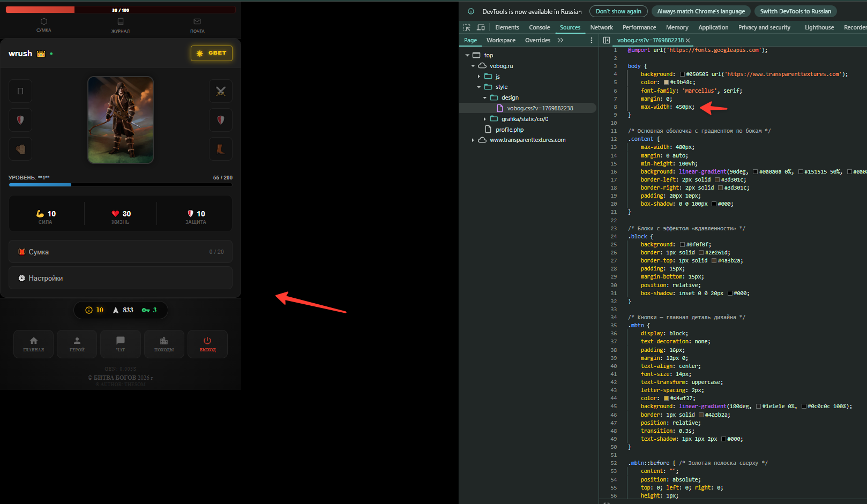Open the Console tab in DevTools

539,27
